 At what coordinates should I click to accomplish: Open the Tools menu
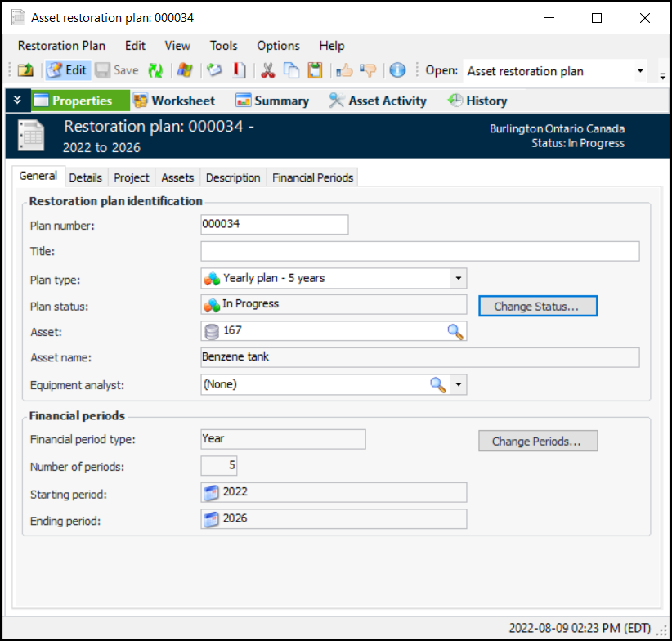tap(223, 46)
